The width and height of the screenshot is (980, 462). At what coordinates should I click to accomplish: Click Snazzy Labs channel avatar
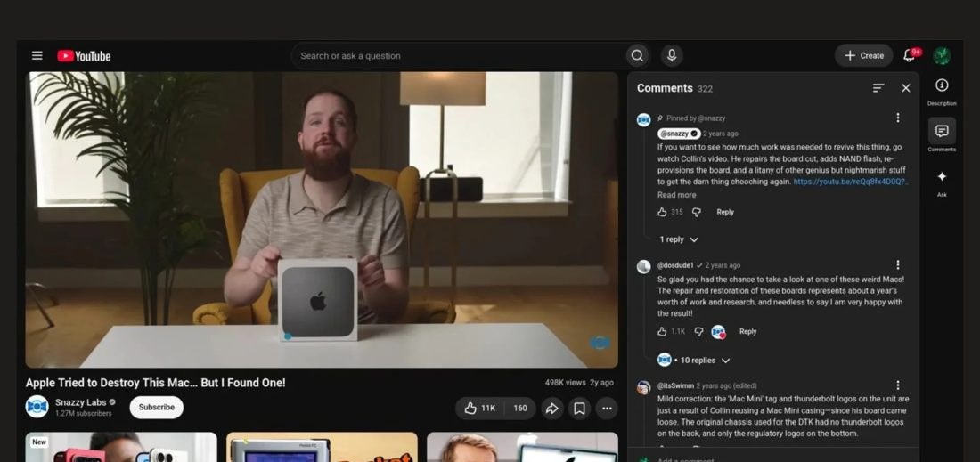click(37, 407)
